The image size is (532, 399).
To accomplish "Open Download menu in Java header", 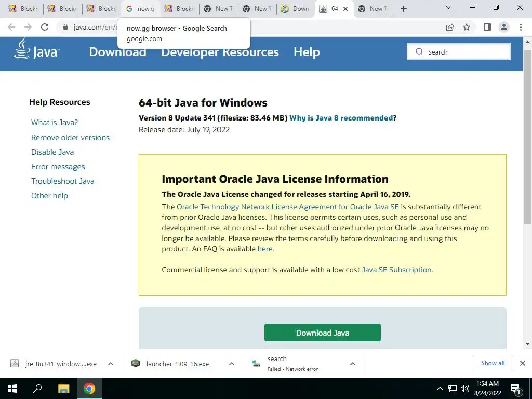I will 117,52.
